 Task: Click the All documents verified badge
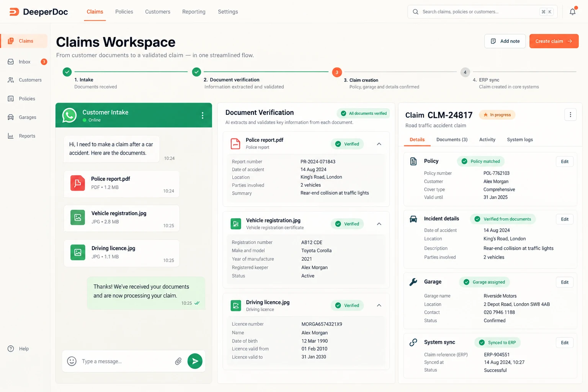pyautogui.click(x=364, y=113)
